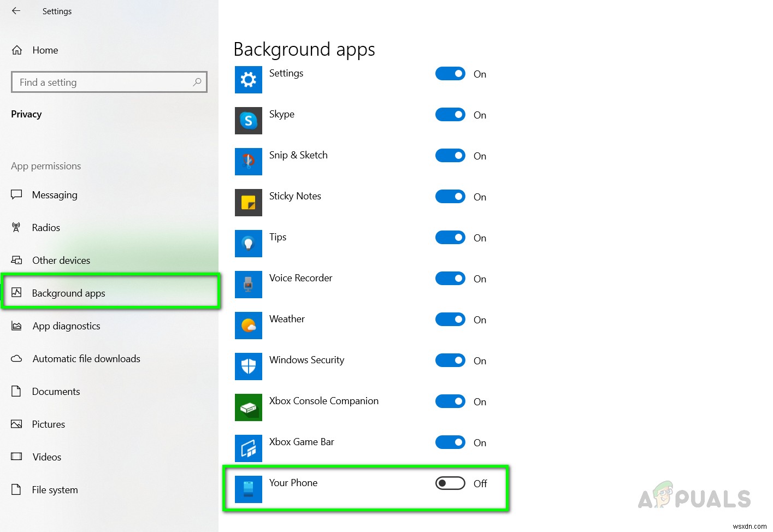The height and width of the screenshot is (532, 773).
Task: Click the Xbox Game Bar icon
Action: 248,448
